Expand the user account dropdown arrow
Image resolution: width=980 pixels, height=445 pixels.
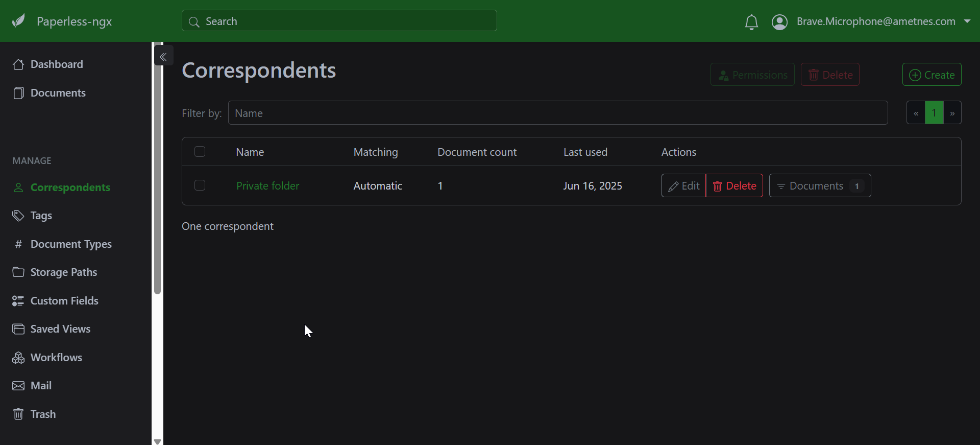coord(967,21)
